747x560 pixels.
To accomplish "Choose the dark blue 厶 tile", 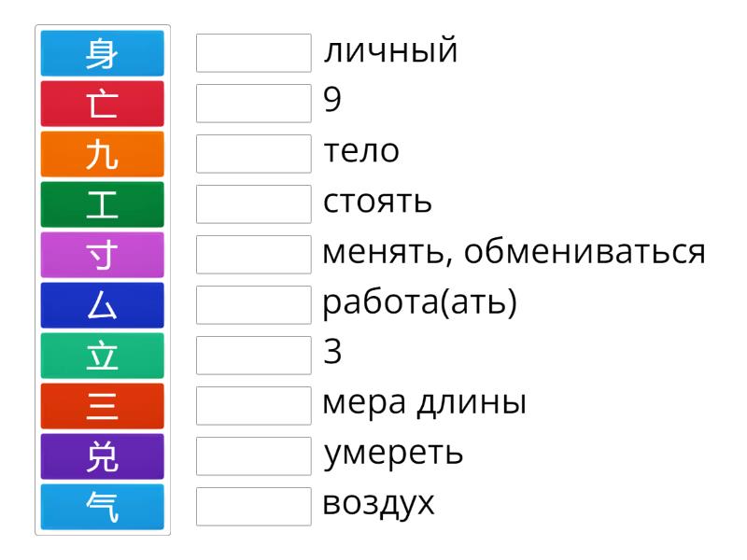I will click(x=103, y=305).
